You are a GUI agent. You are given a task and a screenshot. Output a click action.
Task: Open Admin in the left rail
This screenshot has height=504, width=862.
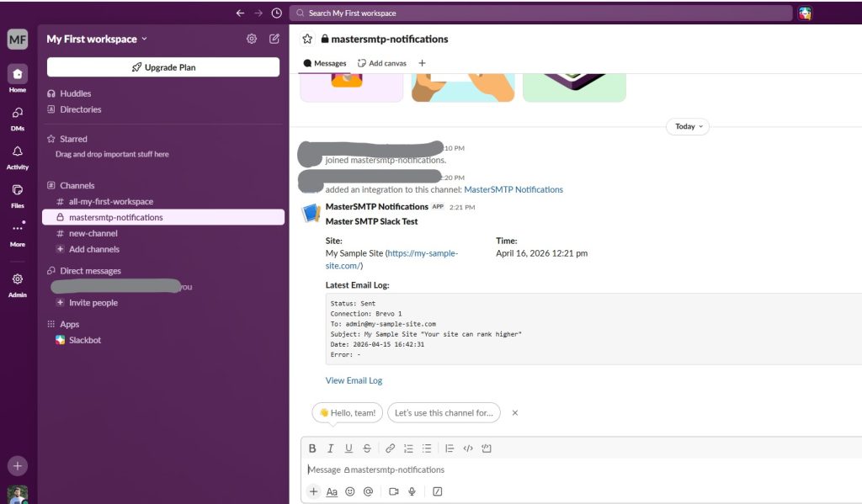[x=18, y=284]
